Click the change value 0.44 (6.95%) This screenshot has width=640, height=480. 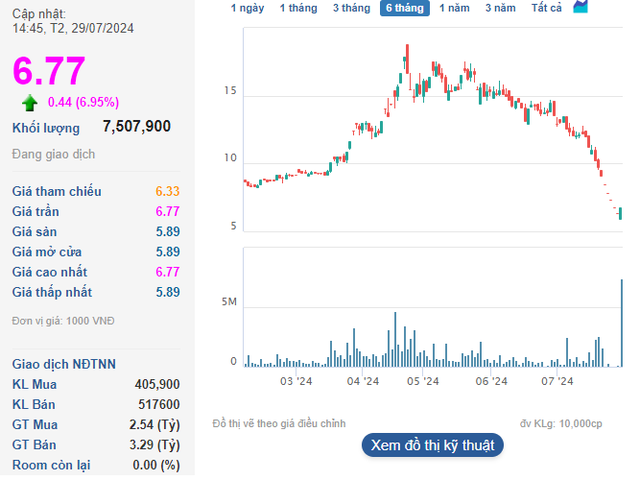(x=83, y=102)
